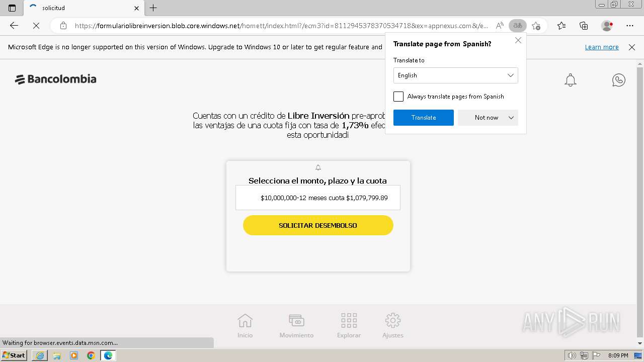The width and height of the screenshot is (644, 362).
Task: Launch Internet Explorer from taskbar
Action: click(x=40, y=355)
